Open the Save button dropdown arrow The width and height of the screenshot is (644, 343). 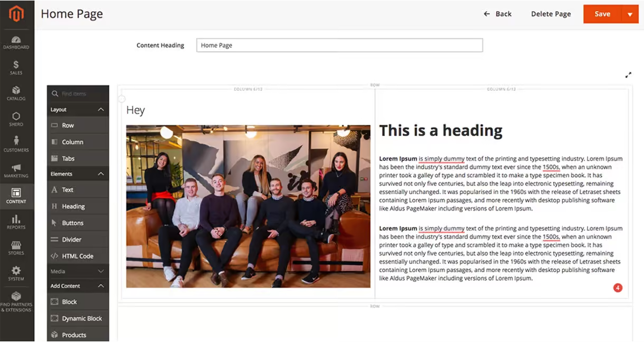[630, 14]
